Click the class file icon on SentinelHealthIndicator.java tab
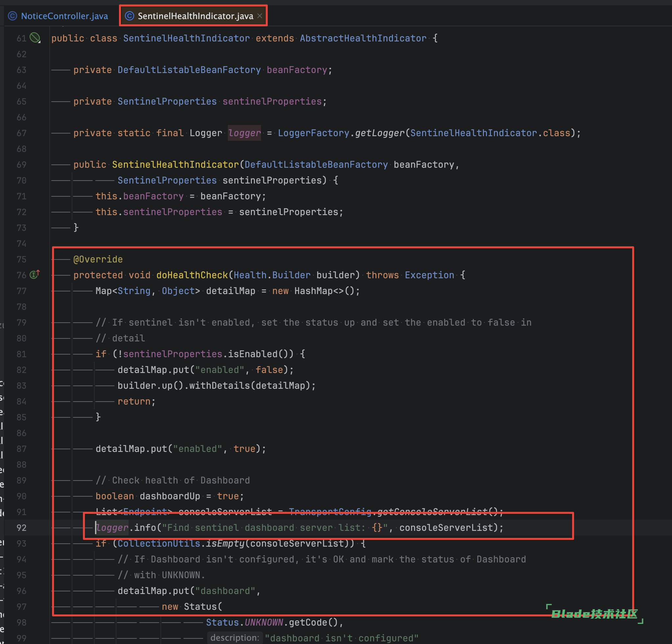This screenshot has height=644, width=672. pos(129,16)
